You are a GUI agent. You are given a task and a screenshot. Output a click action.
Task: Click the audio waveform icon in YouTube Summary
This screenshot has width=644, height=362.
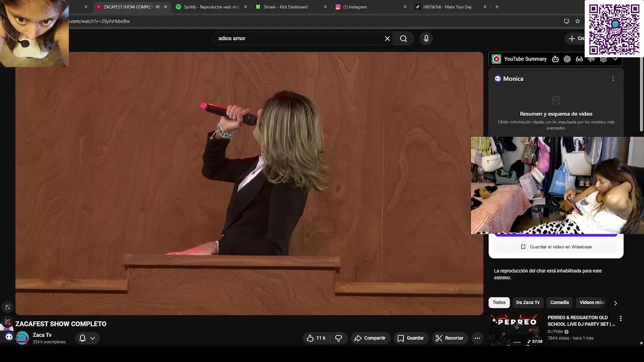click(591, 59)
